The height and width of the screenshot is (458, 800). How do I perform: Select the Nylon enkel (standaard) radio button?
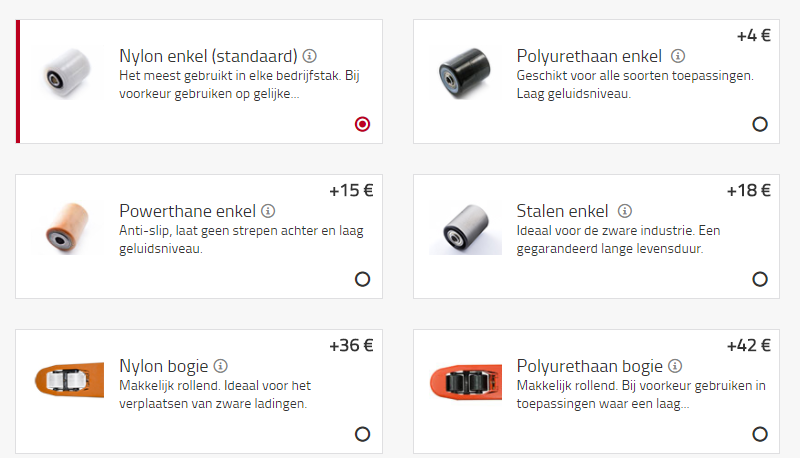[x=362, y=124]
